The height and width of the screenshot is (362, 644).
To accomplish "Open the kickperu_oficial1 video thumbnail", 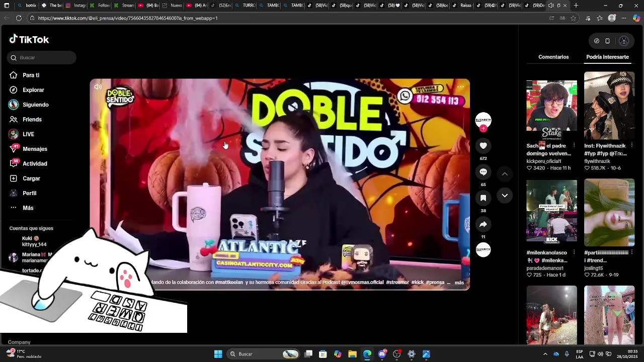I will click(551, 105).
